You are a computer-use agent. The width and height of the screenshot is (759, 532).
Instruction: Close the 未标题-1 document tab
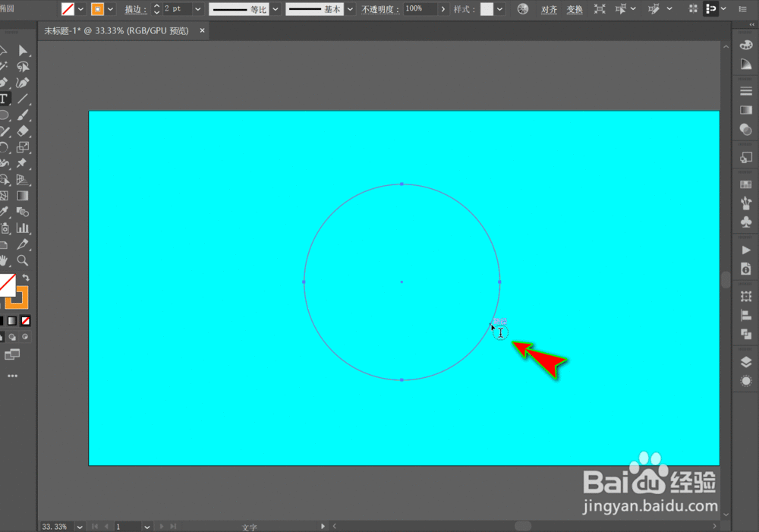click(202, 31)
